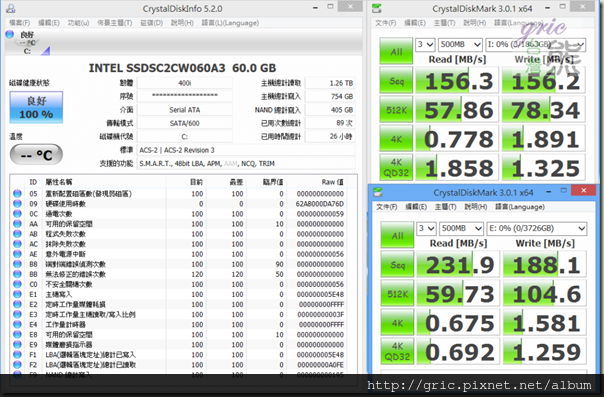The height and width of the screenshot is (397, 604).
Task: Click the firmware field showing 400i
Action: [x=185, y=83]
